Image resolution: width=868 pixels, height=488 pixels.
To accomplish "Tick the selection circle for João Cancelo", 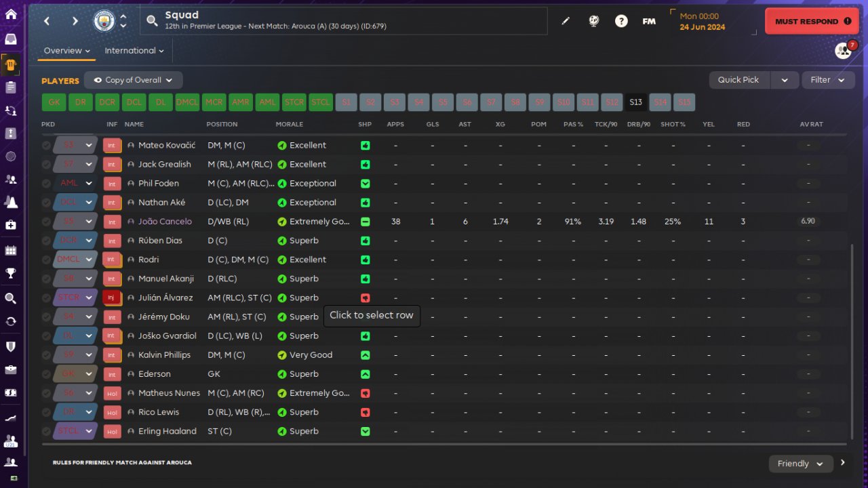I will [46, 222].
